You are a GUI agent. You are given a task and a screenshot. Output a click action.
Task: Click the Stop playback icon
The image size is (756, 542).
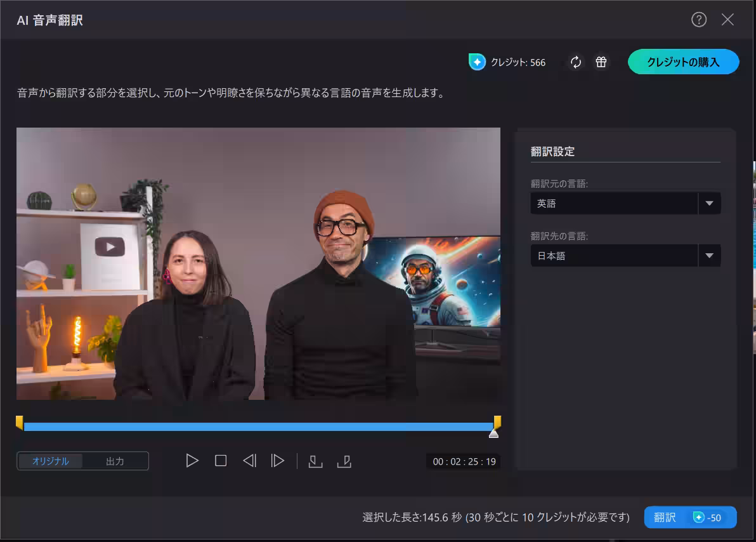point(221,461)
